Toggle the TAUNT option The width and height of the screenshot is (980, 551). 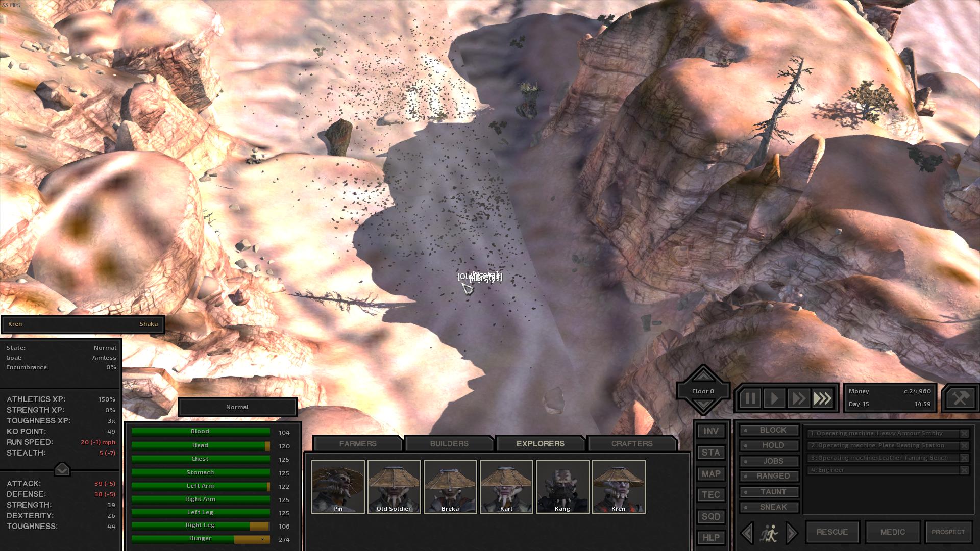tap(770, 492)
